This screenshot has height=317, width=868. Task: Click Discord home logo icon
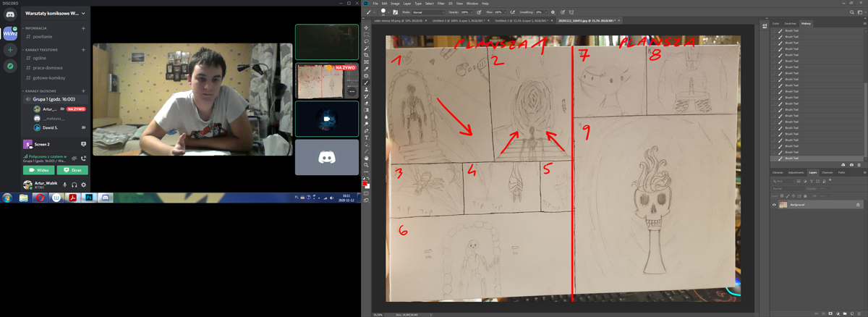click(10, 14)
